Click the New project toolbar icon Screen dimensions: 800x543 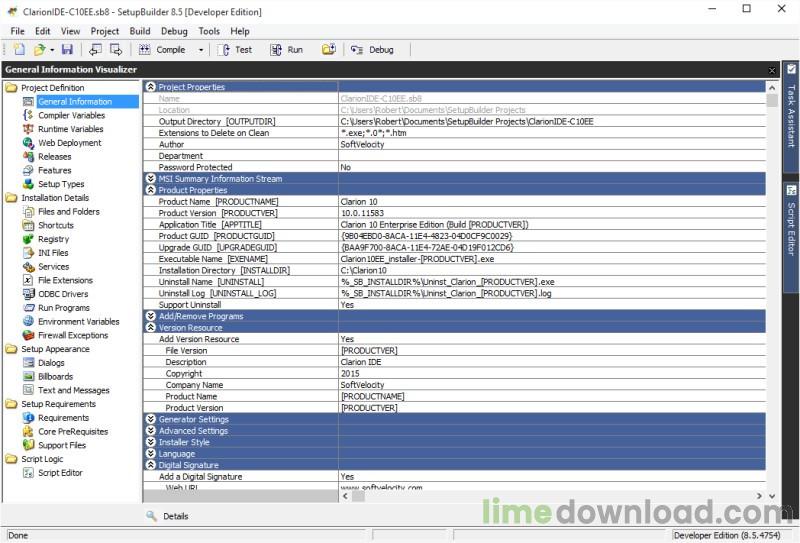(x=19, y=49)
